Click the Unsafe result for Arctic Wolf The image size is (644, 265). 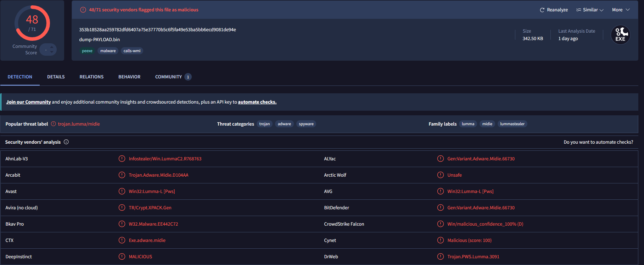(x=454, y=175)
